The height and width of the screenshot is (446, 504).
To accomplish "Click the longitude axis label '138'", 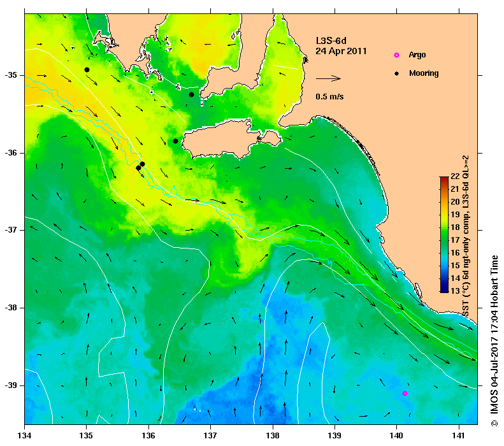I will 273,436.
